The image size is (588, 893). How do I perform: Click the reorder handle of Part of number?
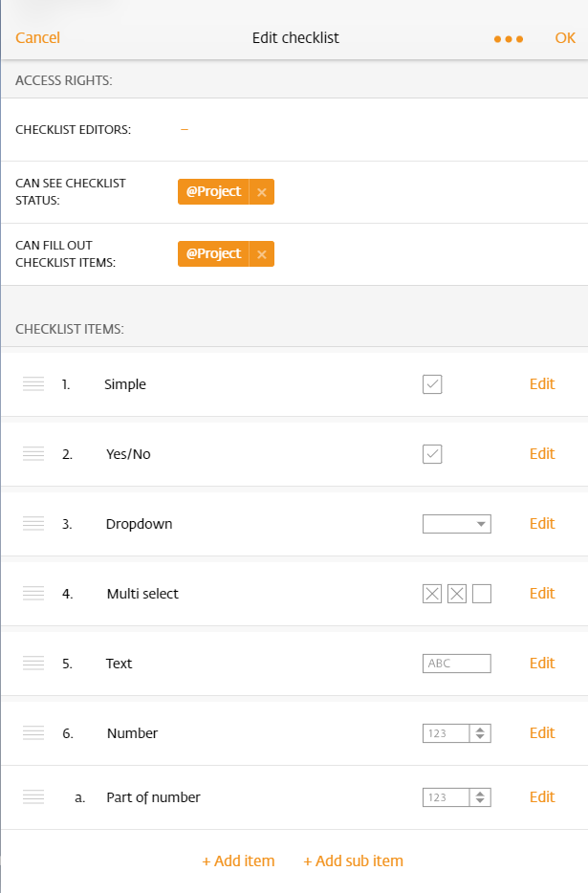pyautogui.click(x=33, y=796)
